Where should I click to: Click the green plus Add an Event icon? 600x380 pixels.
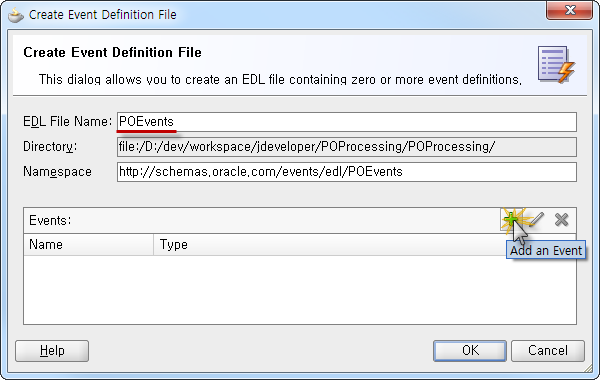point(510,220)
